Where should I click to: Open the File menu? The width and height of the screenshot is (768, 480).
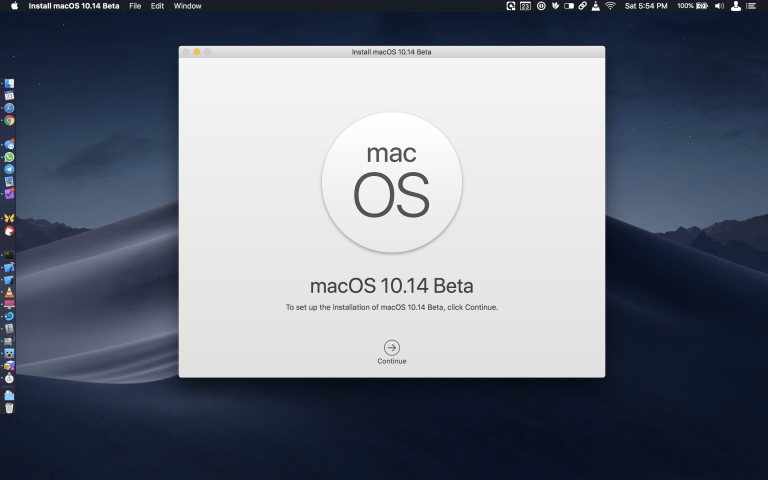click(x=135, y=6)
